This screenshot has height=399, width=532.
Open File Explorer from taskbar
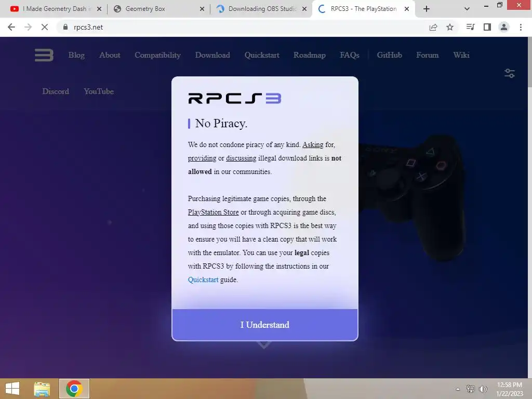coord(42,389)
